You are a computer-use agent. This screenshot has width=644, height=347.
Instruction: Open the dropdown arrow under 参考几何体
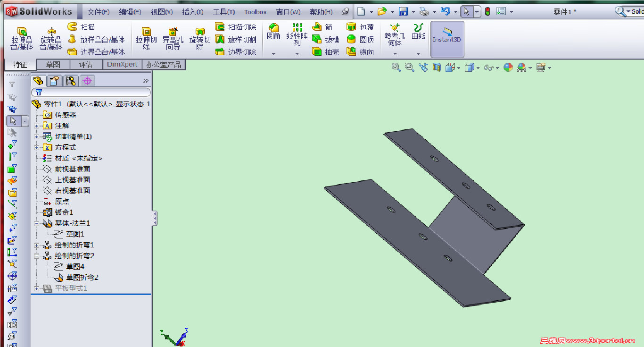(x=395, y=54)
